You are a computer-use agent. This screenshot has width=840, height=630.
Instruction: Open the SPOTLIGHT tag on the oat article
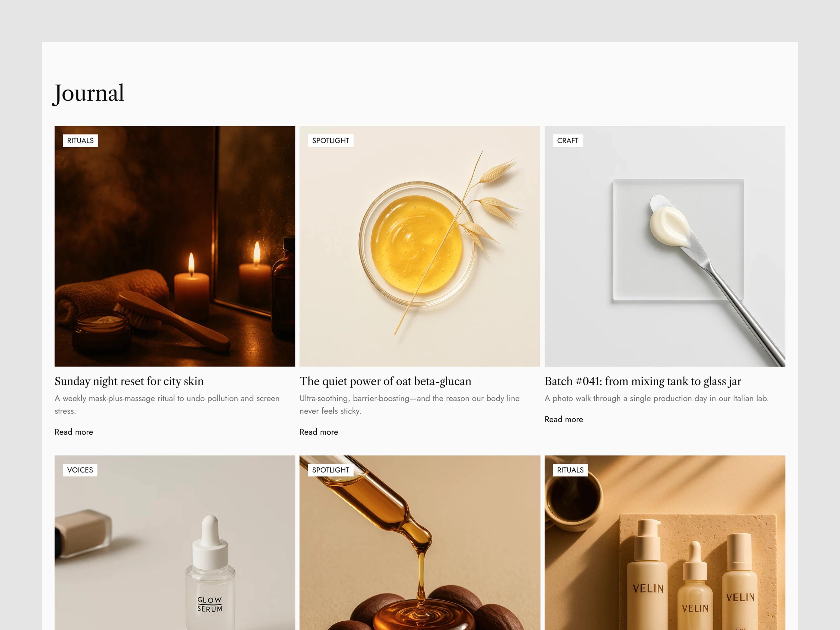click(x=330, y=140)
